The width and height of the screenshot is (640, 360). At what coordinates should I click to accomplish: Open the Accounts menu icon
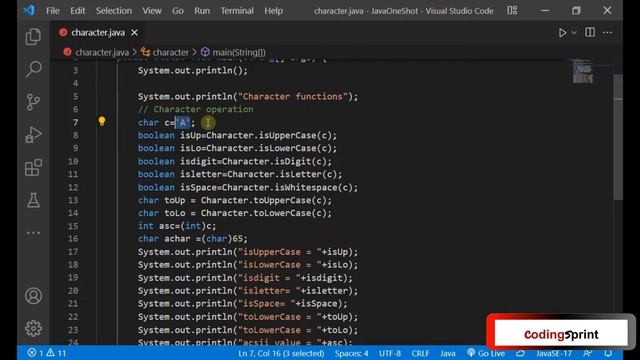point(33,296)
